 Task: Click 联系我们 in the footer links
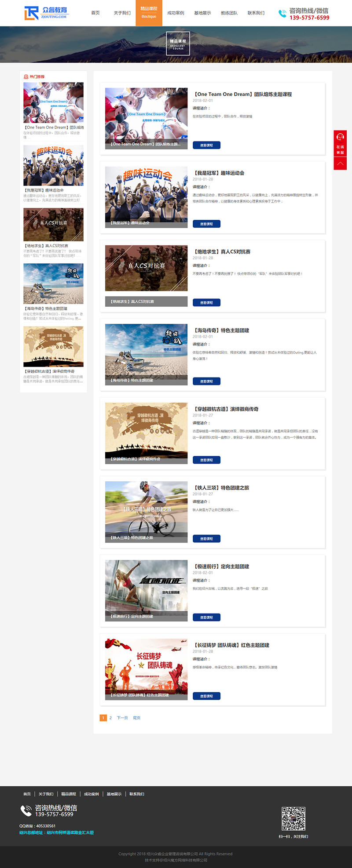click(x=137, y=794)
